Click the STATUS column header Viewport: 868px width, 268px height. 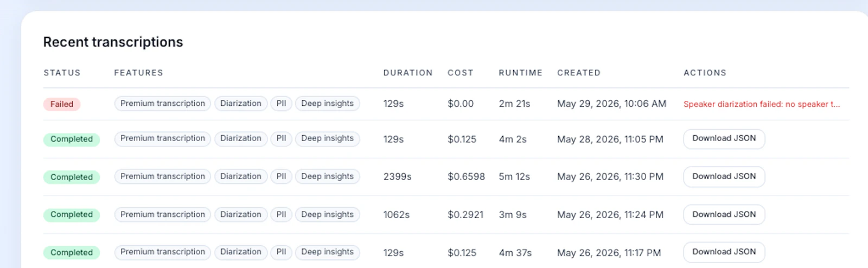(x=62, y=73)
